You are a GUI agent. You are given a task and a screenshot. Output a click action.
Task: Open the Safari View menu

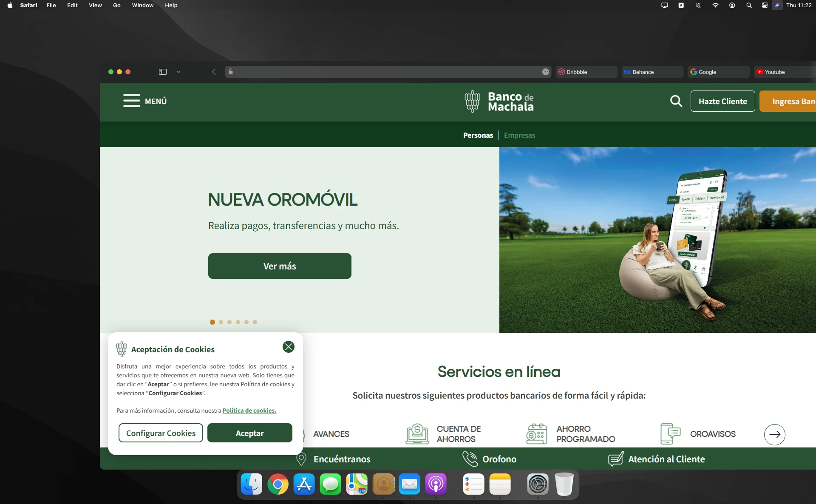point(95,5)
